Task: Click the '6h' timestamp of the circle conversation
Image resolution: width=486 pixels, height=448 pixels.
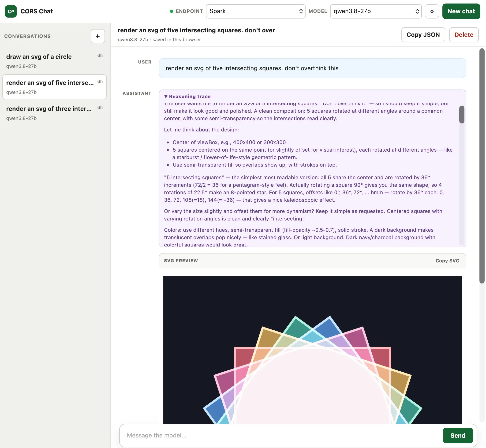Action: [x=100, y=55]
